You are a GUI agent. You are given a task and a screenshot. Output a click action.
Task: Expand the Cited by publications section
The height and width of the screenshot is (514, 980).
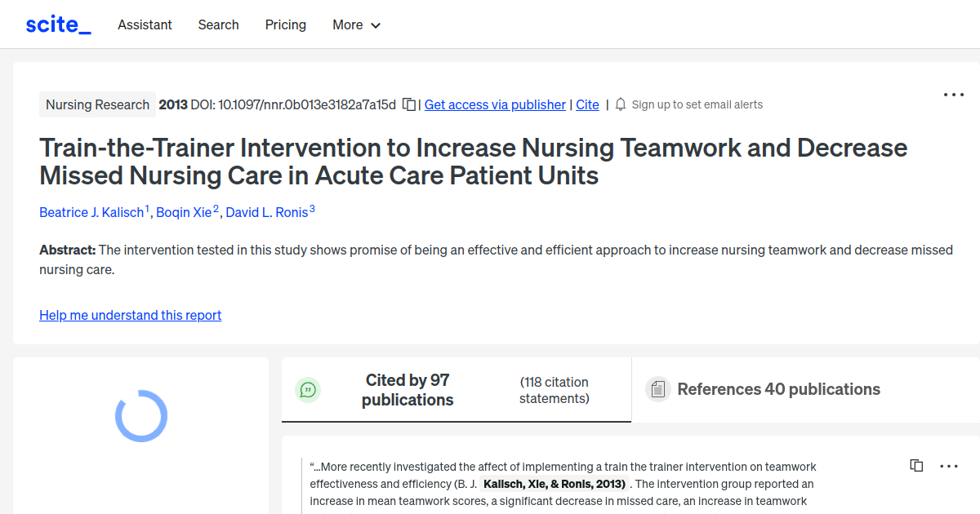(408, 389)
